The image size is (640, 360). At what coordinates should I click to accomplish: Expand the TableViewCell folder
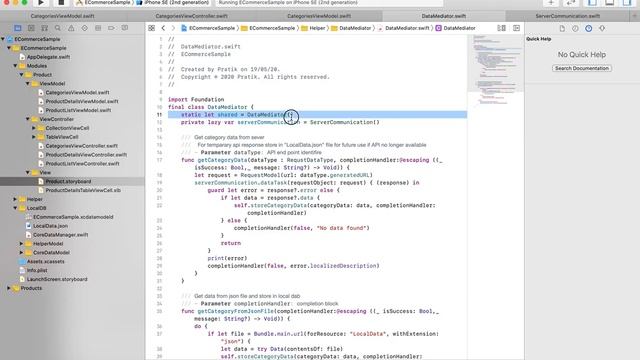(x=34, y=137)
